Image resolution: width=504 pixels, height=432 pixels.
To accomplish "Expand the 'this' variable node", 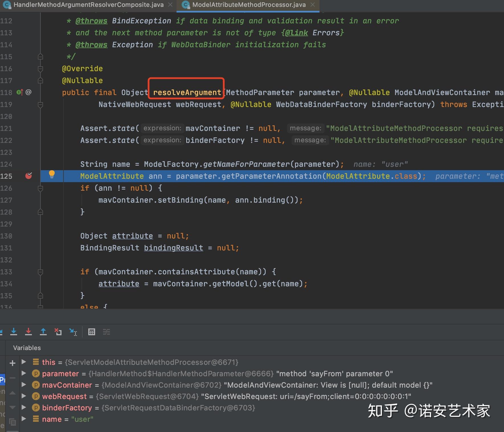I will (24, 362).
